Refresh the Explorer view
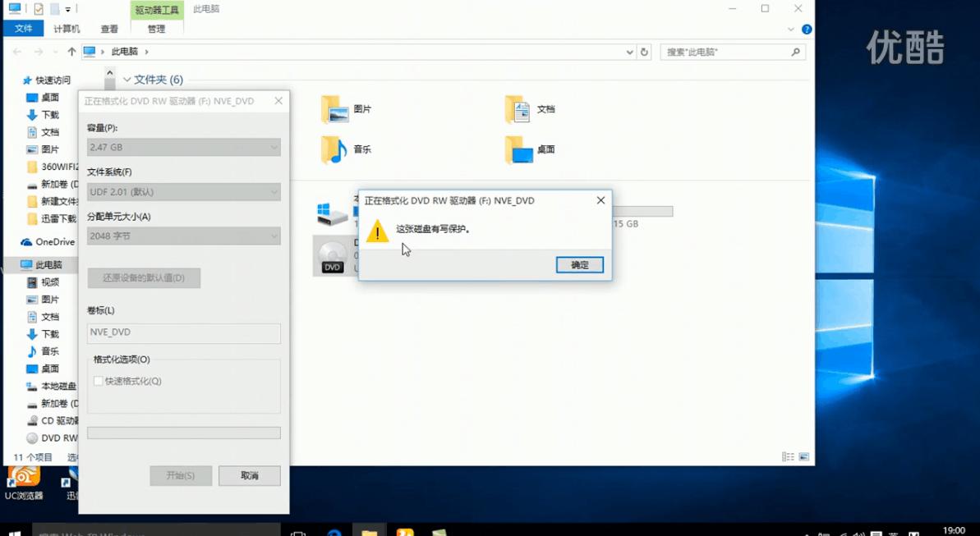The height and width of the screenshot is (536, 980). pyautogui.click(x=644, y=52)
